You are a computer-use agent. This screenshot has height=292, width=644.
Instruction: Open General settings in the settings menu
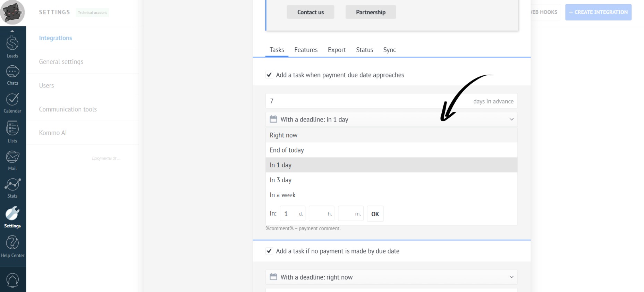coord(61,62)
